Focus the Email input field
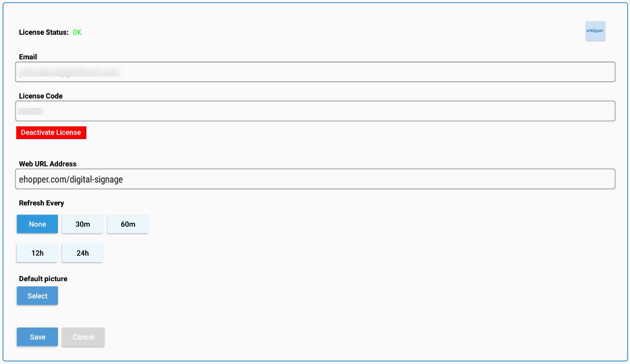The height and width of the screenshot is (364, 630). 315,72
